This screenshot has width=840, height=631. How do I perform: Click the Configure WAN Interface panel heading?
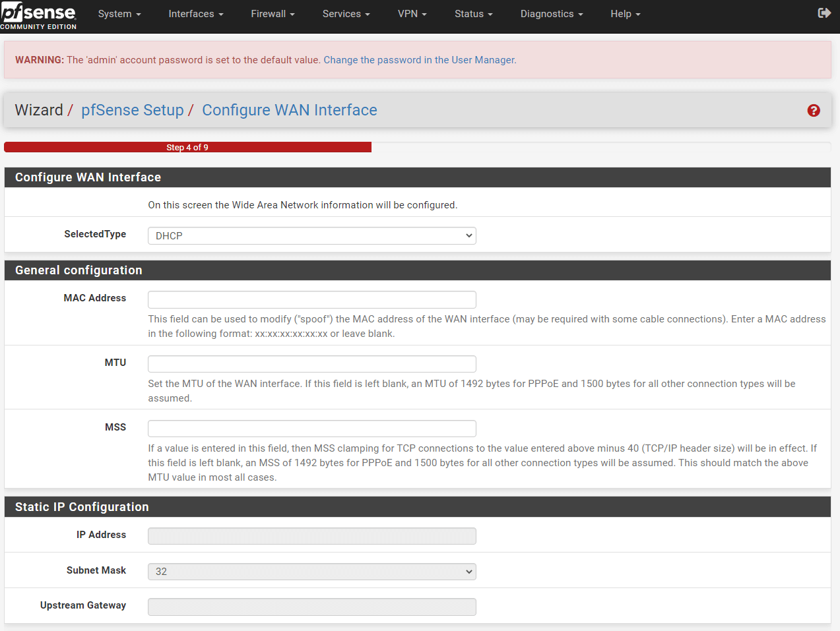pyautogui.click(x=417, y=177)
